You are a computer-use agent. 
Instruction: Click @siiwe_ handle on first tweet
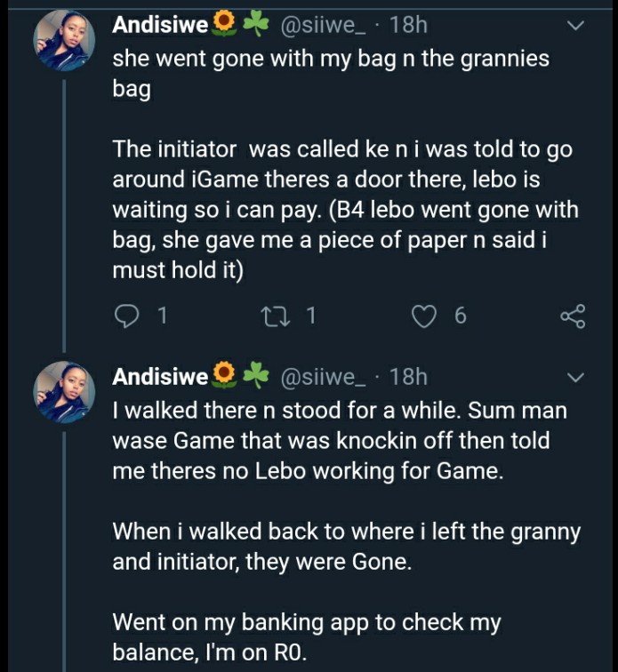pos(323,25)
